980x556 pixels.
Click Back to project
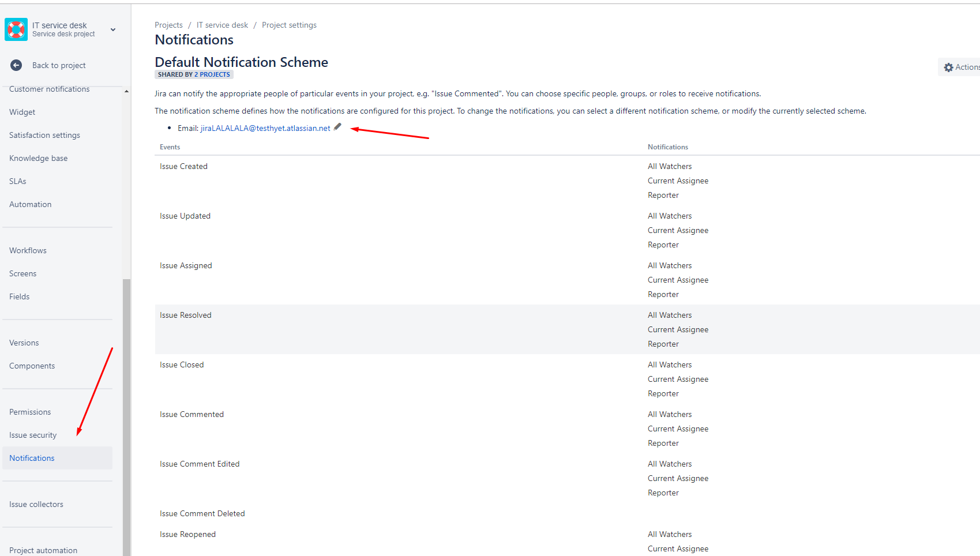(x=58, y=65)
